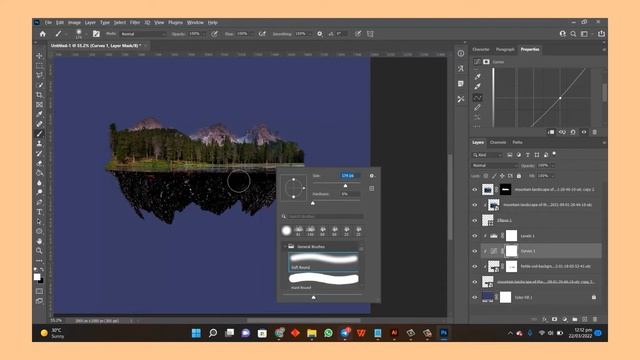Click the brush Size value field
640x360 pixels.
[x=349, y=176]
